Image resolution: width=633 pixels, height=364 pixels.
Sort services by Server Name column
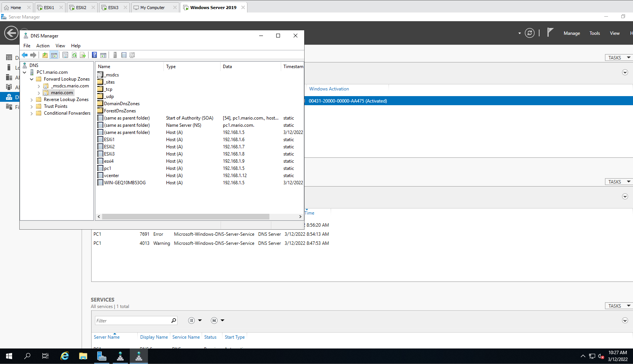107,337
